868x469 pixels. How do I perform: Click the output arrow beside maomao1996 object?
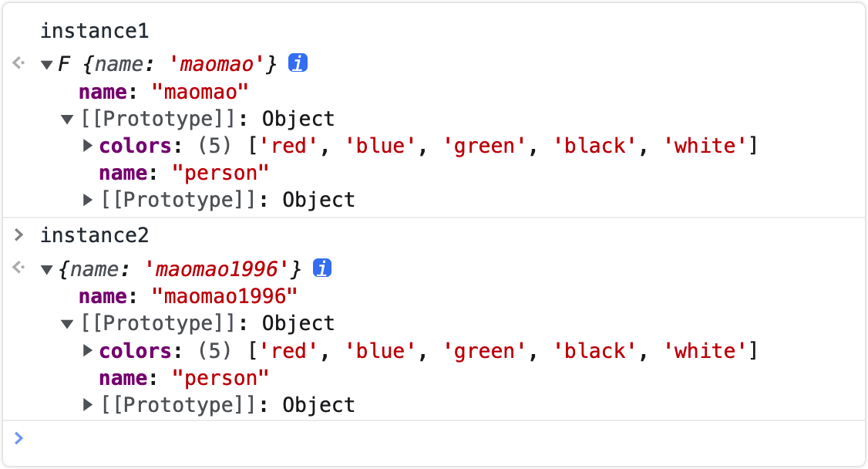click(x=19, y=268)
